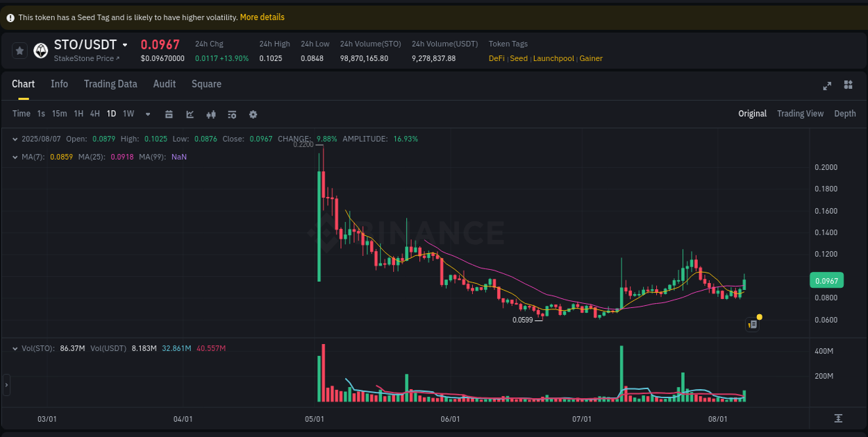Open chart settings via the gear icon

pyautogui.click(x=253, y=114)
